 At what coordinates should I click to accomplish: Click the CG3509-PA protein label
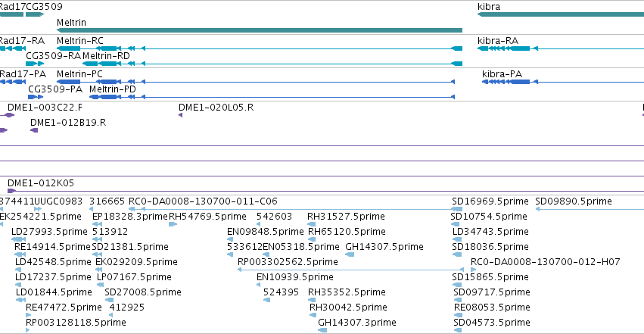[55, 89]
